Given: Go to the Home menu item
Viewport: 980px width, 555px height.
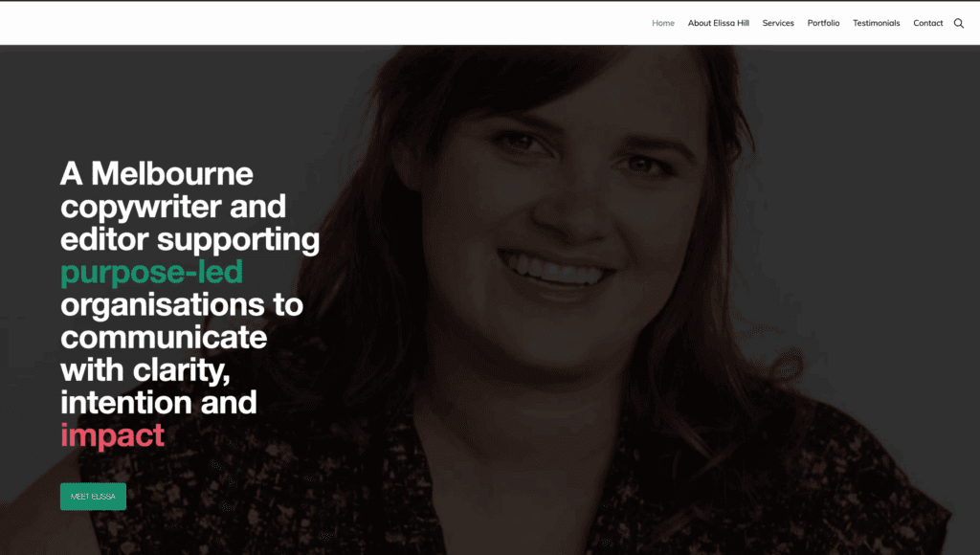Looking at the screenshot, I should (x=662, y=23).
